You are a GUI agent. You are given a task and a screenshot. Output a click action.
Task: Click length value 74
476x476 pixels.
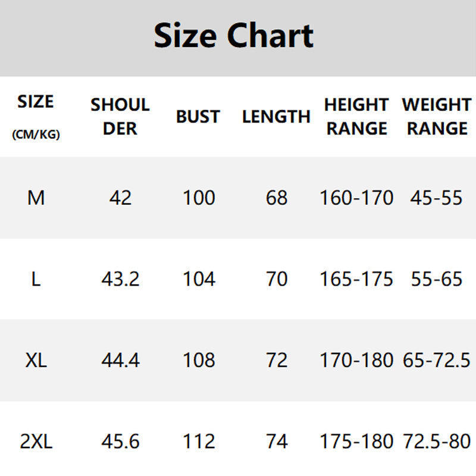pos(277,441)
